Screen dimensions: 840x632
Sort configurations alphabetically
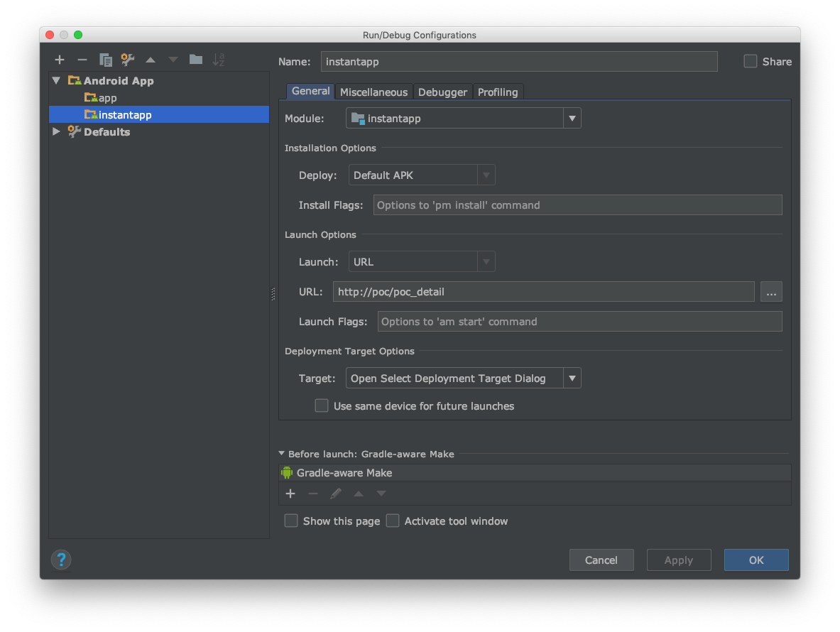point(219,60)
